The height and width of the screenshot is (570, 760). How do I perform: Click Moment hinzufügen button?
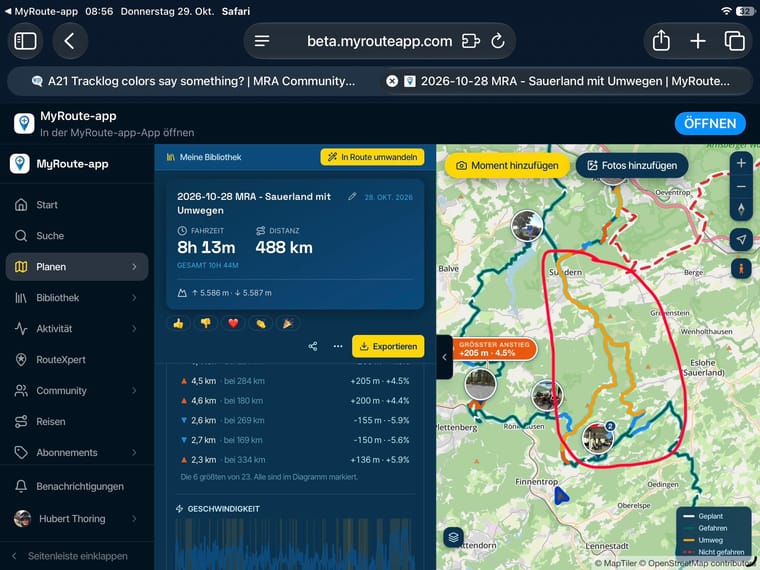point(508,166)
